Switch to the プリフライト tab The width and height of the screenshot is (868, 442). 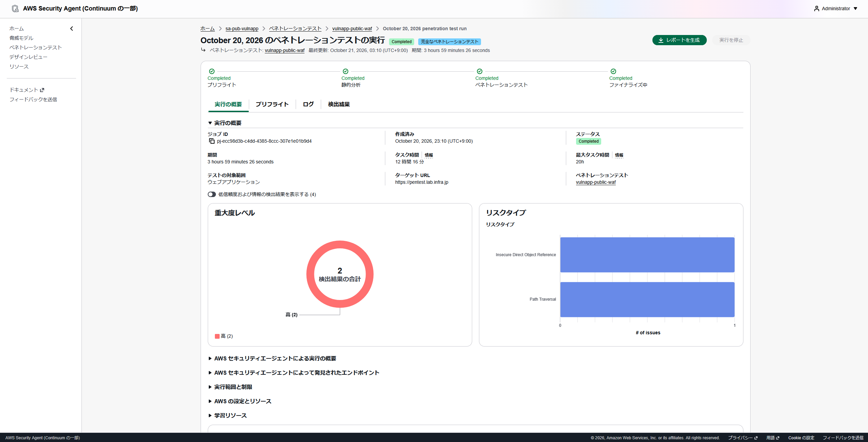pos(272,104)
